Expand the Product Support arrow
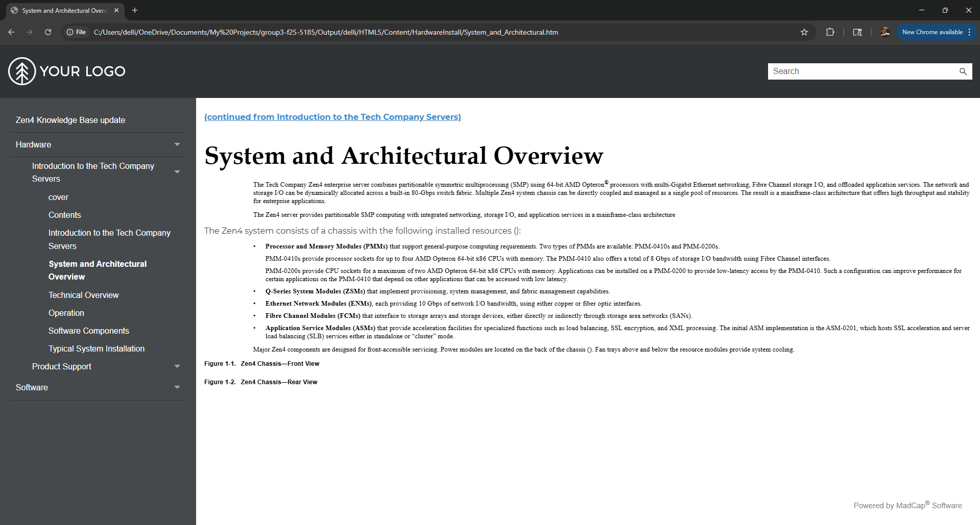The height and width of the screenshot is (525, 980). [177, 366]
